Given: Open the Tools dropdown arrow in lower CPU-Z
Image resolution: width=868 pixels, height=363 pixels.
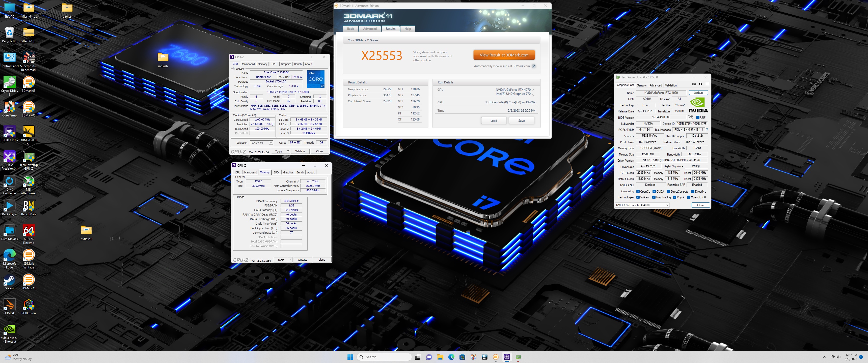Looking at the screenshot, I should pos(290,260).
